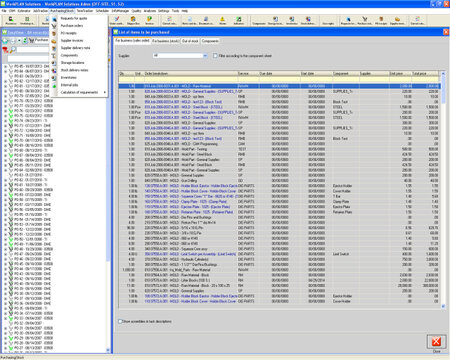Click the Storage locations menu icon
Image resolution: width=450 pixels, height=360 pixels.
[x=54, y=63]
